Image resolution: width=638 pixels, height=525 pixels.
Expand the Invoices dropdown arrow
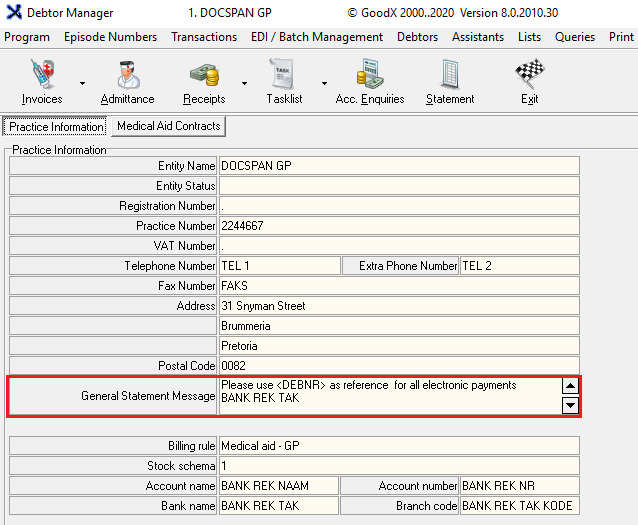pos(82,84)
